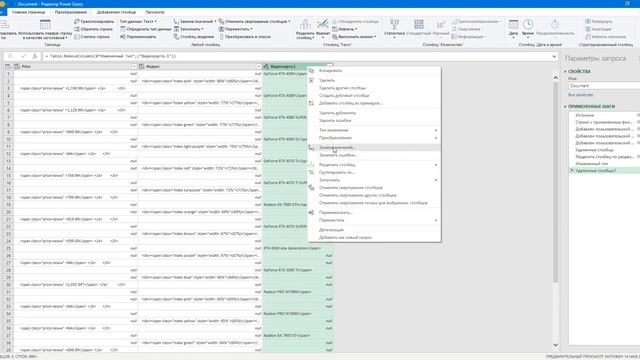The height and width of the screenshot is (360, 640).
Task: Click the ribbon Переименовать button
Action: [138, 37]
